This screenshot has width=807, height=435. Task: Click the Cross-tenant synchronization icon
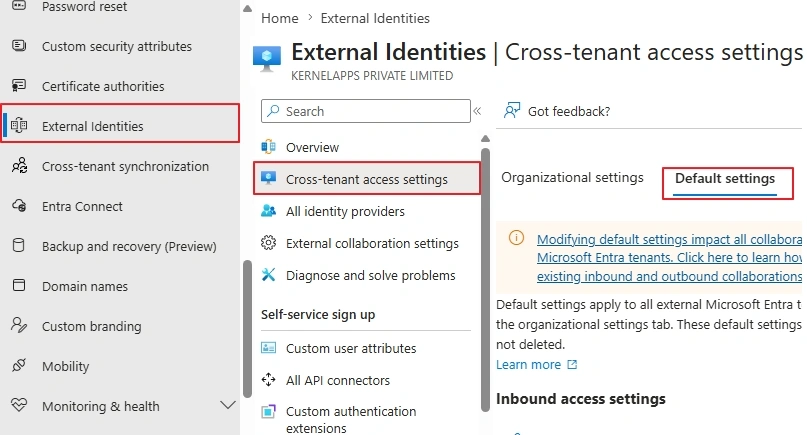click(20, 166)
